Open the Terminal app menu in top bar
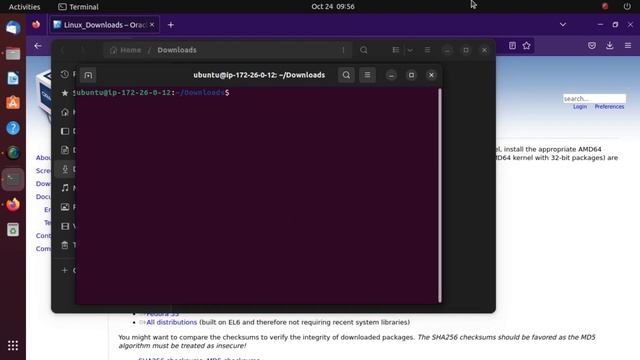Screen dimensions: 640x360 coord(78,7)
